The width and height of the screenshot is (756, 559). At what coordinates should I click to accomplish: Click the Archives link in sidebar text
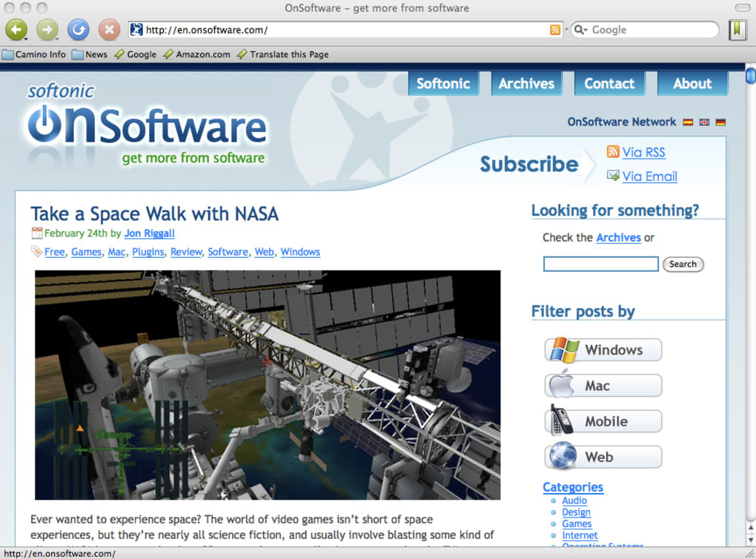(619, 238)
